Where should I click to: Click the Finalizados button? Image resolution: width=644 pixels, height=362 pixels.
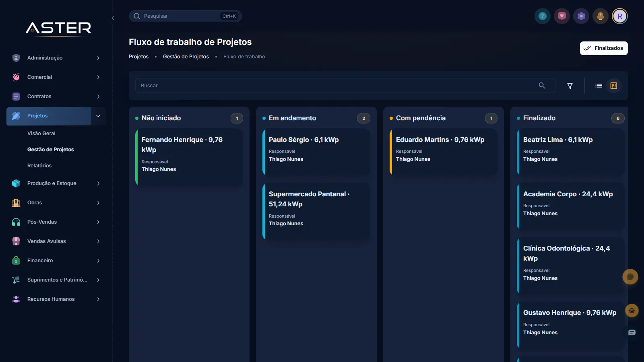[x=604, y=48]
